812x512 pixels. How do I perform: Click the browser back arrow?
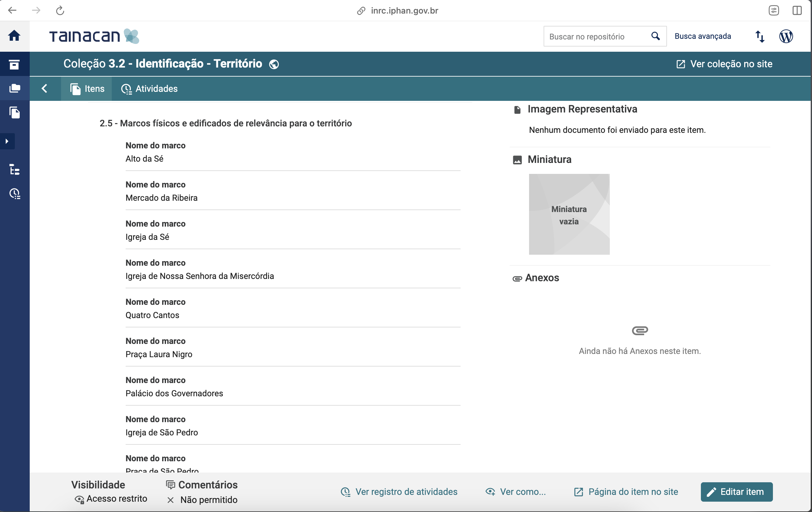click(12, 10)
